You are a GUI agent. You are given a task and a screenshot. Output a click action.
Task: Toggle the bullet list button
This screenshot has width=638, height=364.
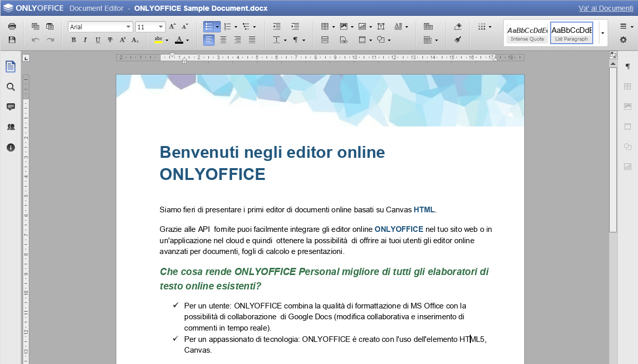(x=209, y=27)
